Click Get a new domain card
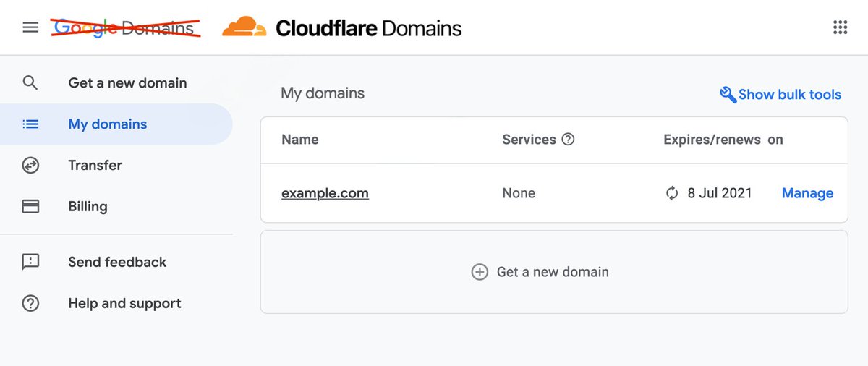The width and height of the screenshot is (868, 366). pyautogui.click(x=554, y=272)
